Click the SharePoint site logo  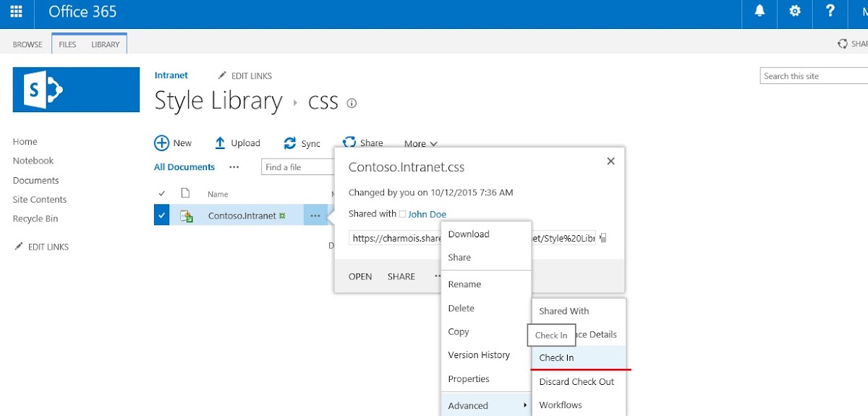tap(76, 90)
